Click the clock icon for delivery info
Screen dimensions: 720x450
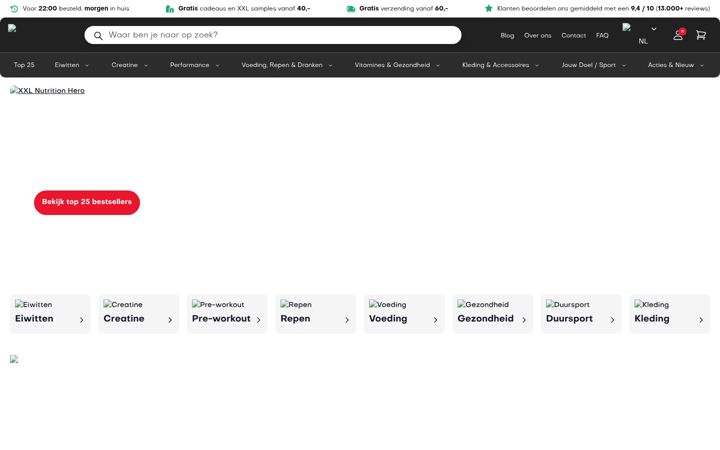click(14, 9)
